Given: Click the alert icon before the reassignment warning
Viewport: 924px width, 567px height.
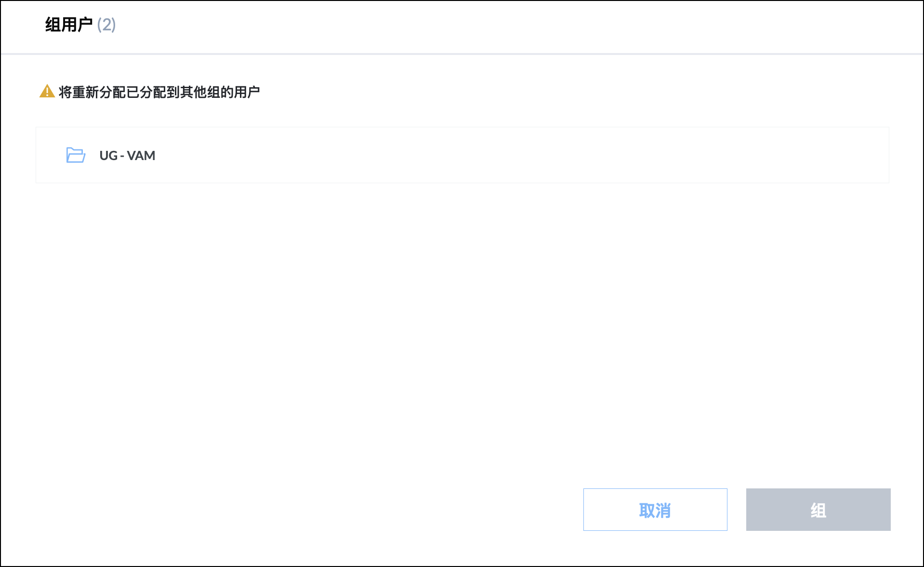Looking at the screenshot, I should click(47, 91).
